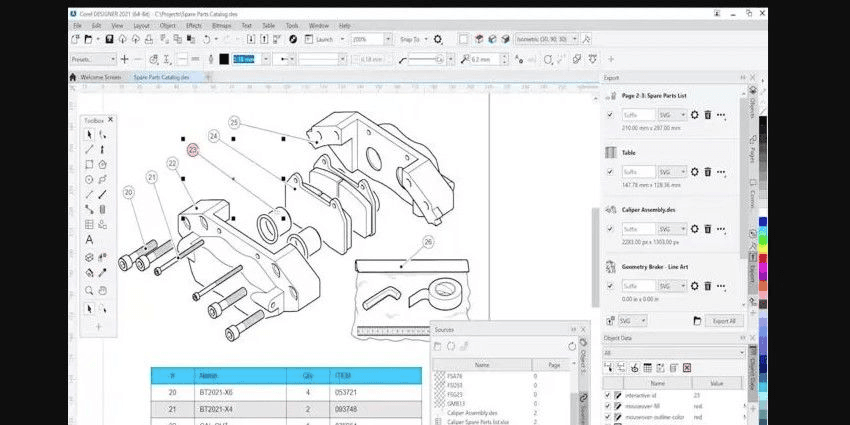Toggle the mouseover-outline-color row checkbox
Viewport: 850px width, 425px height.
point(607,417)
